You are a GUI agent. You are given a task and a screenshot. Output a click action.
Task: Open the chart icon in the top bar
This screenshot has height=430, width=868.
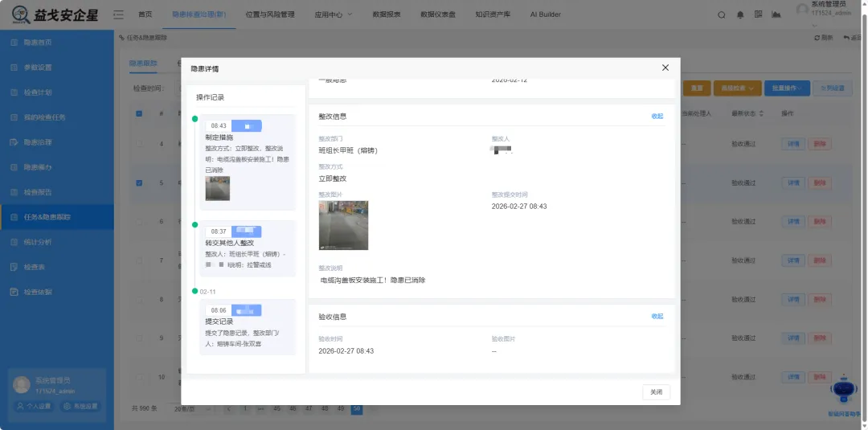(776, 14)
